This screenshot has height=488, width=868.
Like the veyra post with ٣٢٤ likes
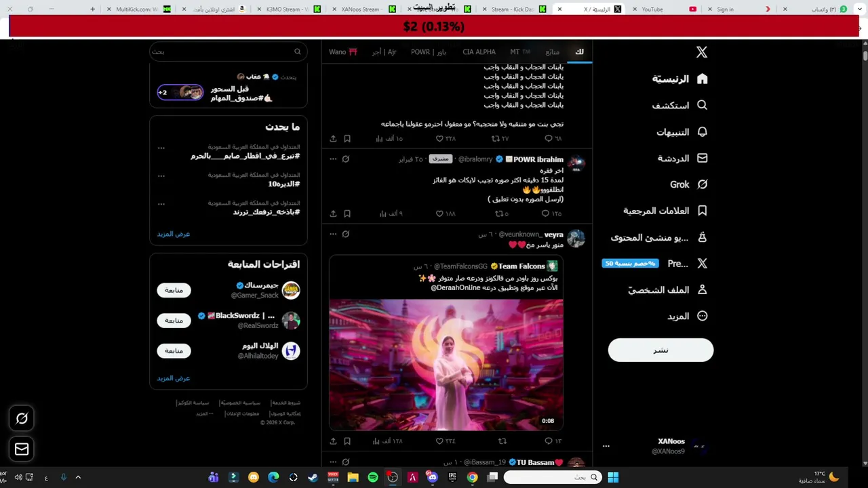tap(446, 441)
